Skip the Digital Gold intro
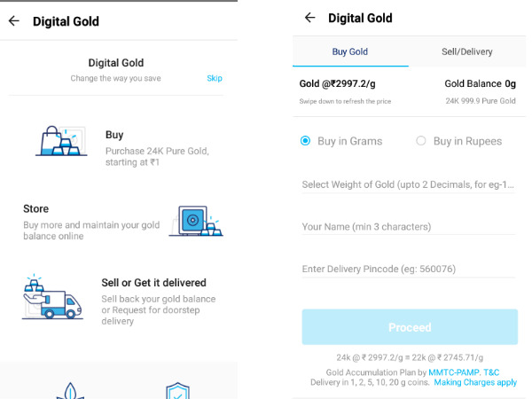The image size is (532, 399). [x=215, y=79]
